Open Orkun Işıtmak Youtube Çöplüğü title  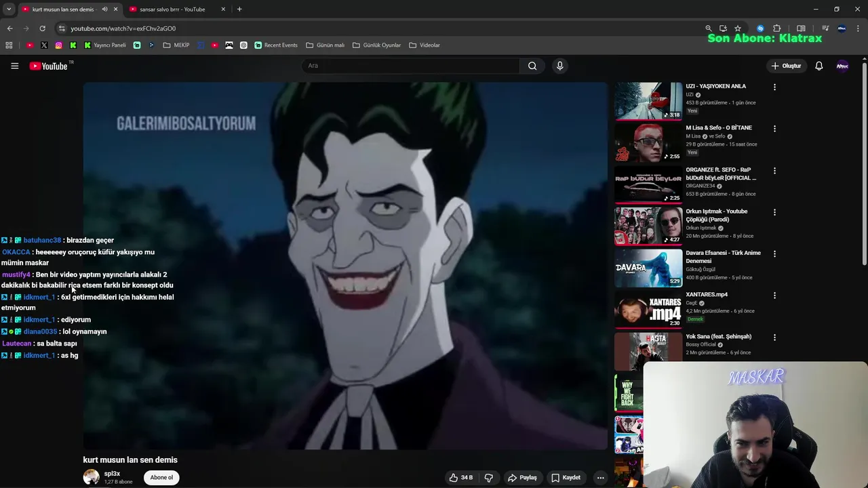[x=717, y=216]
